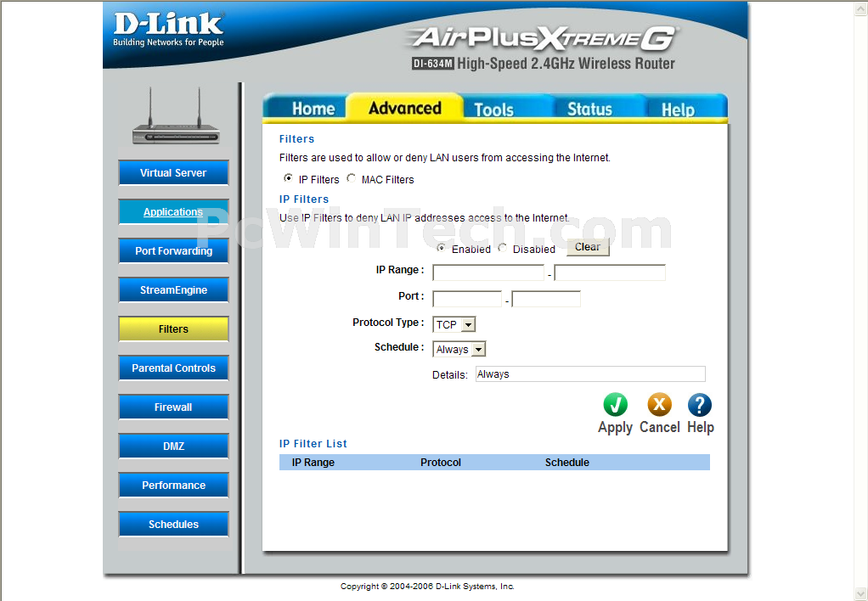Click the Protocol column header
The image size is (868, 601).
pyautogui.click(x=441, y=462)
